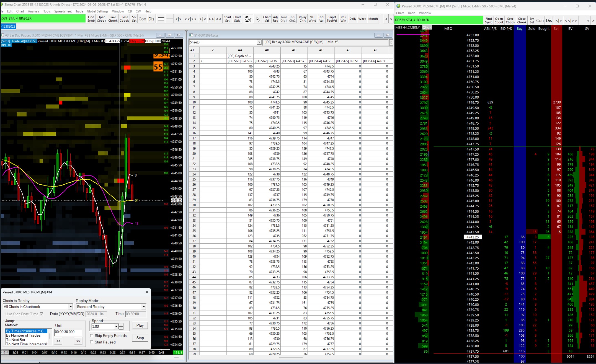The width and height of the screenshot is (596, 364).
Task: Toggle the Start Paused checkbox
Action: click(92, 342)
